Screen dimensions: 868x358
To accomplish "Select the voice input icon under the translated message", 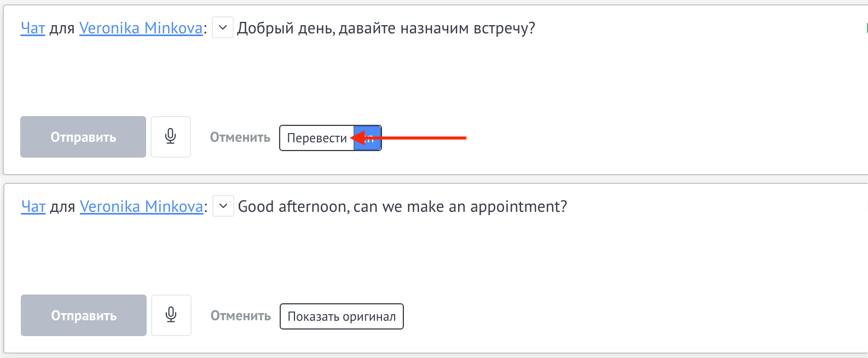I will click(x=171, y=315).
